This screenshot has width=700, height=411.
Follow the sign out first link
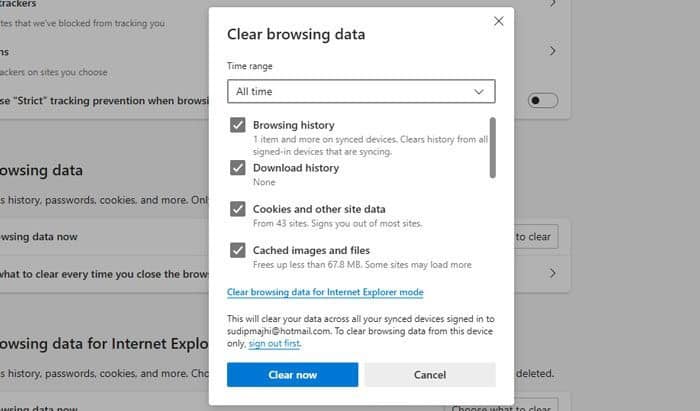[275, 344]
